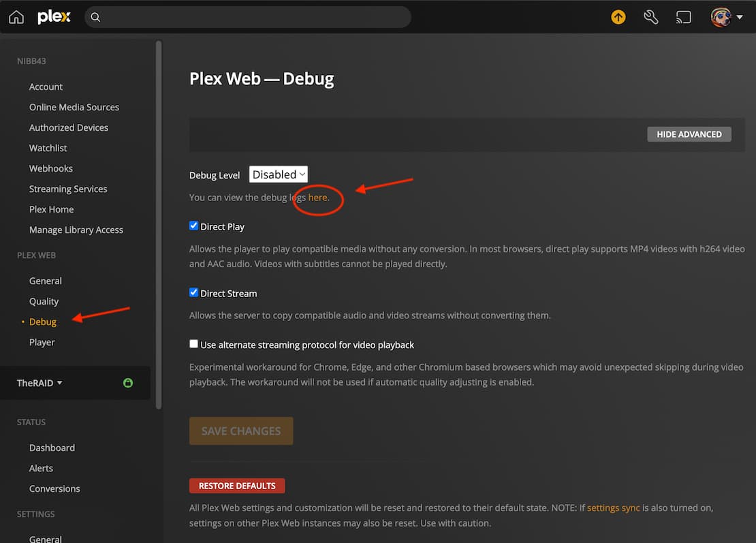Open Authorized Devices
The height and width of the screenshot is (543, 756).
[x=69, y=128]
